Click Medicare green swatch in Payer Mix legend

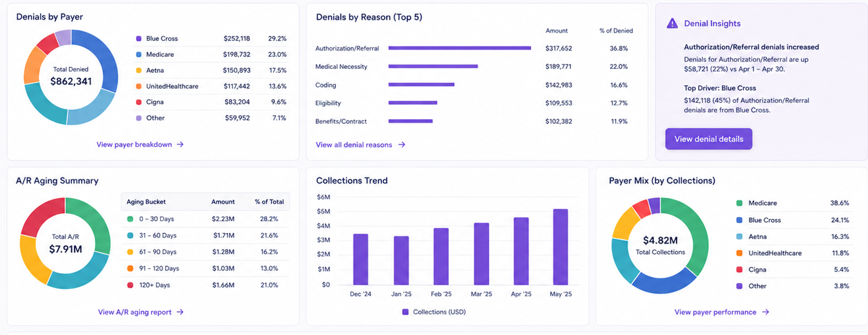point(739,203)
